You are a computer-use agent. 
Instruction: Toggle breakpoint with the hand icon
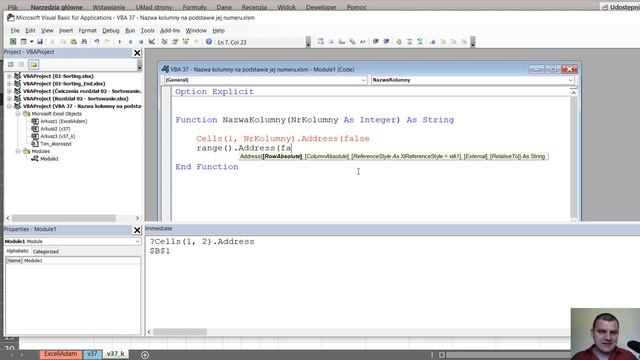pyautogui.click(x=399, y=42)
